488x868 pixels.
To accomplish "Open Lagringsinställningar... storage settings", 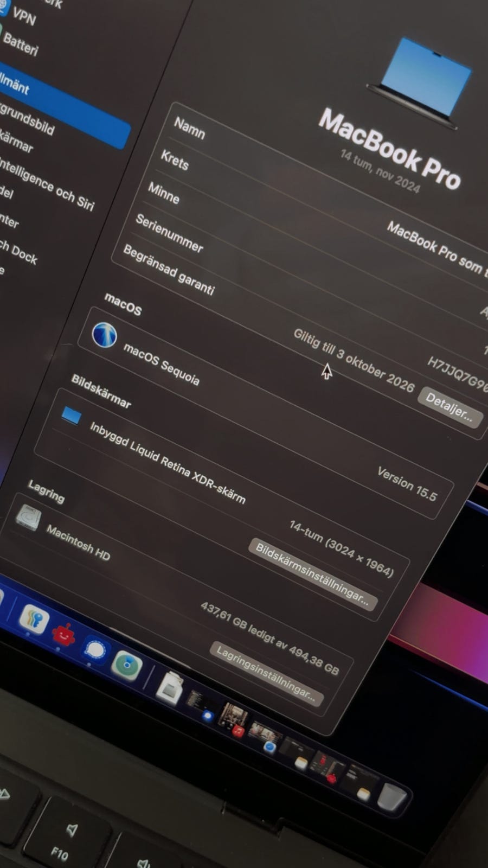I will click(266, 674).
